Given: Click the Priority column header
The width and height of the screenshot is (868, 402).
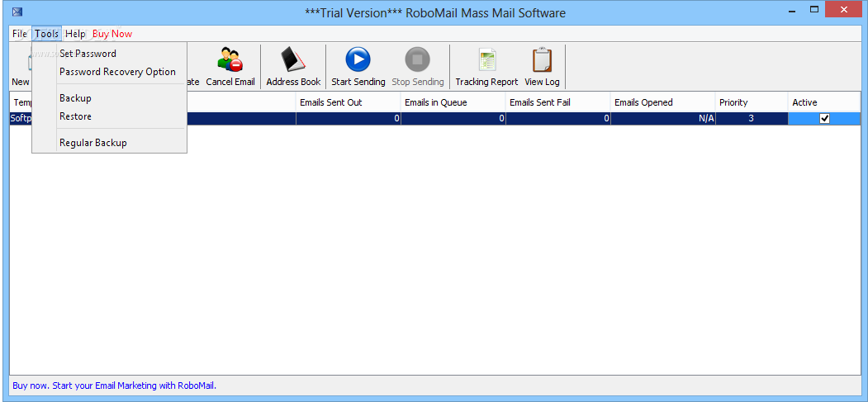Looking at the screenshot, I should tap(752, 102).
